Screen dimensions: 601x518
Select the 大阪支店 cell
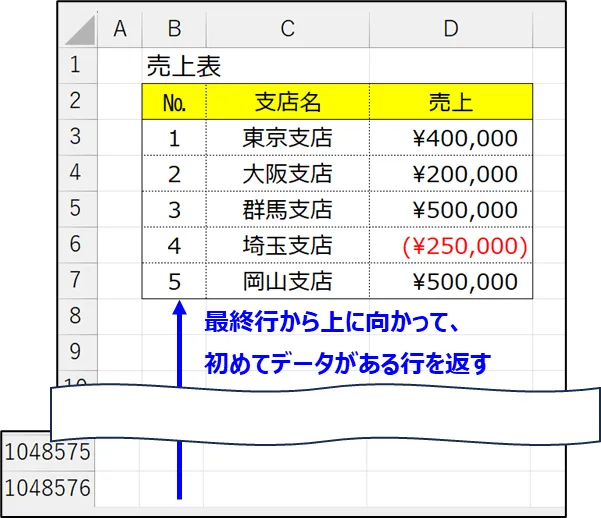(x=287, y=174)
